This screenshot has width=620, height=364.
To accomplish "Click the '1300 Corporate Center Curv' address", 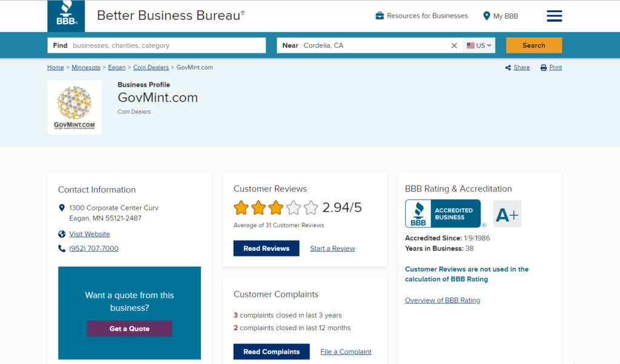I will click(x=114, y=207).
